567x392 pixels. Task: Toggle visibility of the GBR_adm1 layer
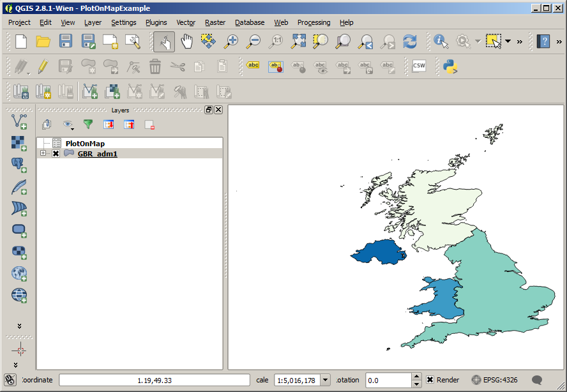[56, 154]
